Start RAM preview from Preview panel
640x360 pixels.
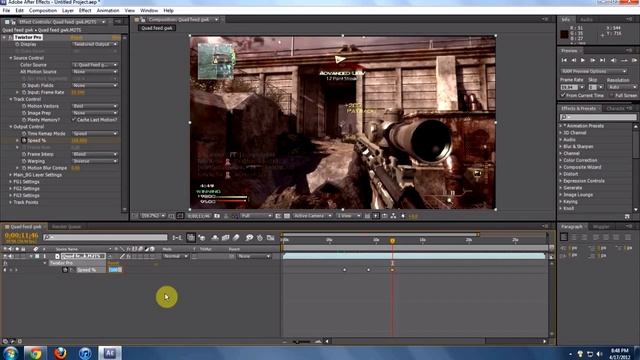pyautogui.click(x=634, y=60)
